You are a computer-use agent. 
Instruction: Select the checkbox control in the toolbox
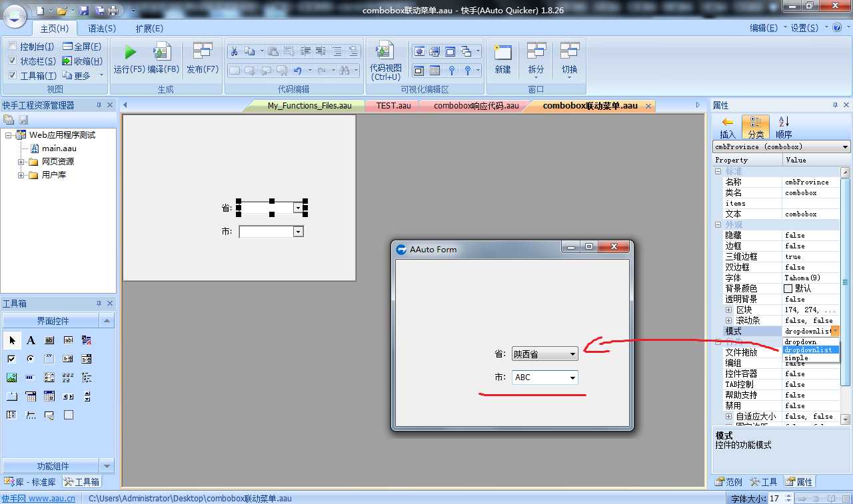click(12, 359)
